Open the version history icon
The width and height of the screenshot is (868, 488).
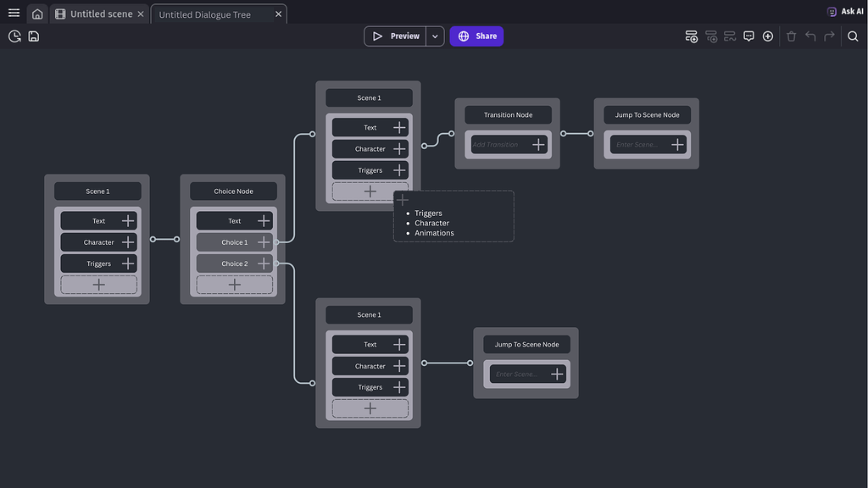click(x=14, y=36)
